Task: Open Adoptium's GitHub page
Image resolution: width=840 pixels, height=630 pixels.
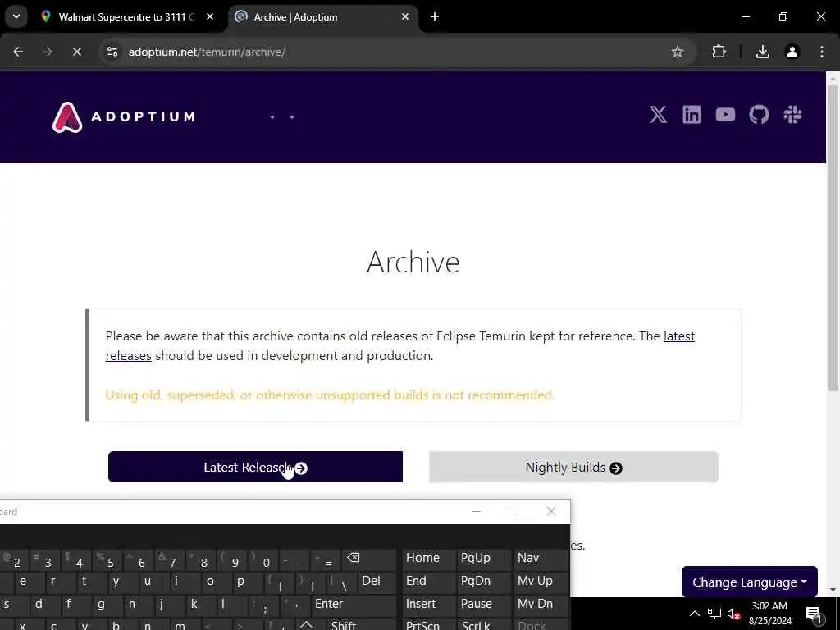Action: click(759, 115)
